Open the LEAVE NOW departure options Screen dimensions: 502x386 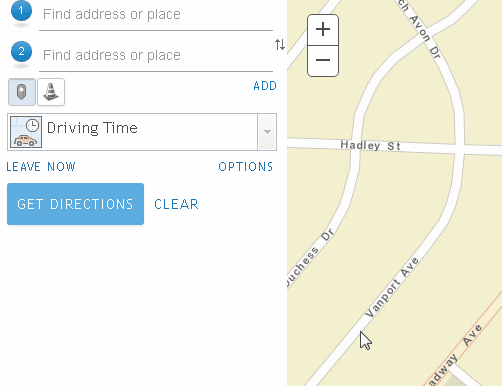(41, 167)
